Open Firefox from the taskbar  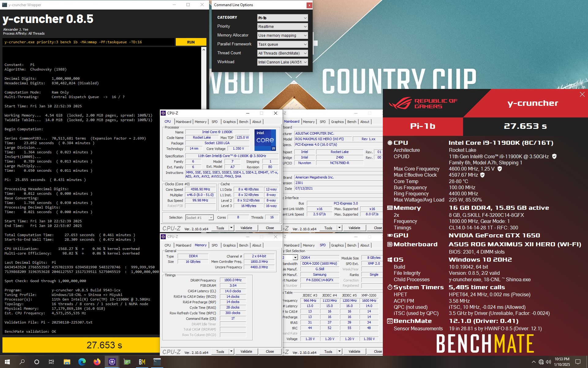pos(97,362)
